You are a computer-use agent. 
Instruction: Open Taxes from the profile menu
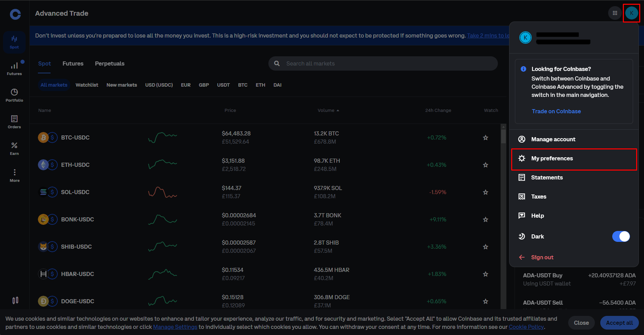tap(574, 196)
